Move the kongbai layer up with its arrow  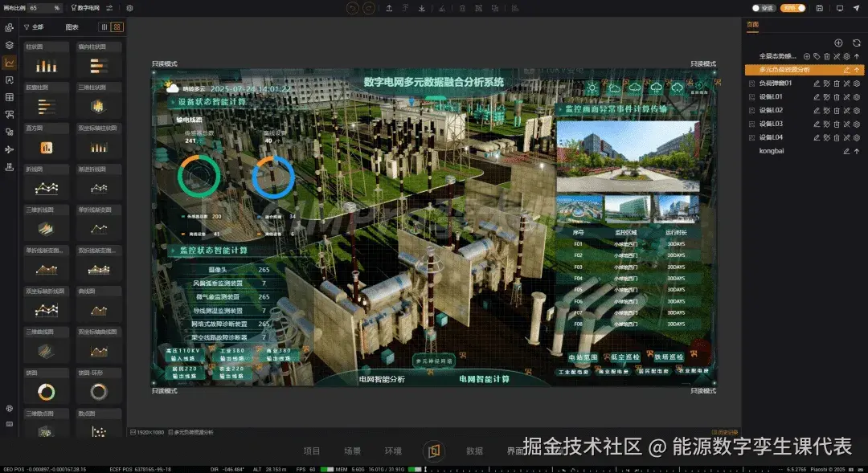[x=857, y=151]
